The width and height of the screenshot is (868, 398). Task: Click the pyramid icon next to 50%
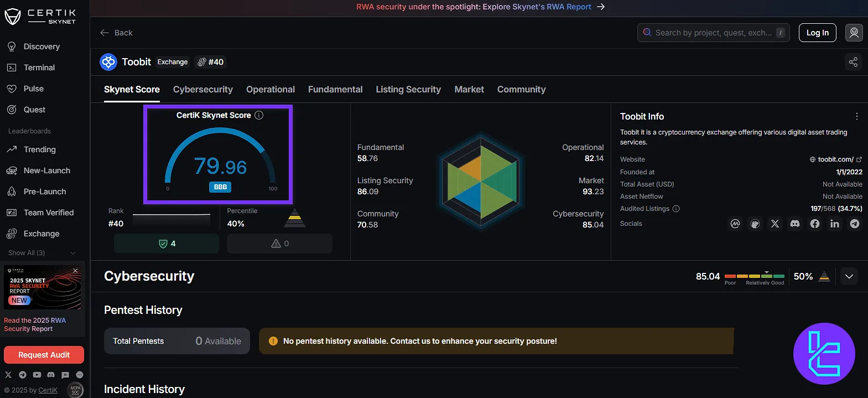point(824,276)
